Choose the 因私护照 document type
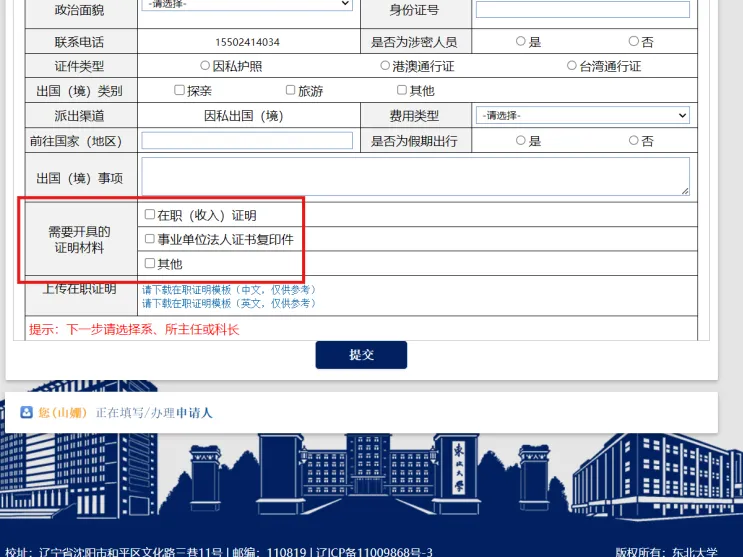This screenshot has width=743, height=557. point(205,66)
